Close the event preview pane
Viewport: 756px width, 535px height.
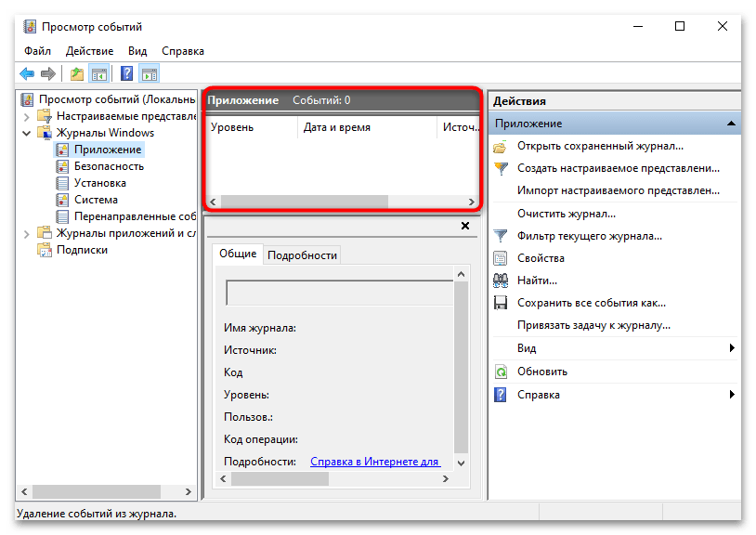[x=464, y=225]
